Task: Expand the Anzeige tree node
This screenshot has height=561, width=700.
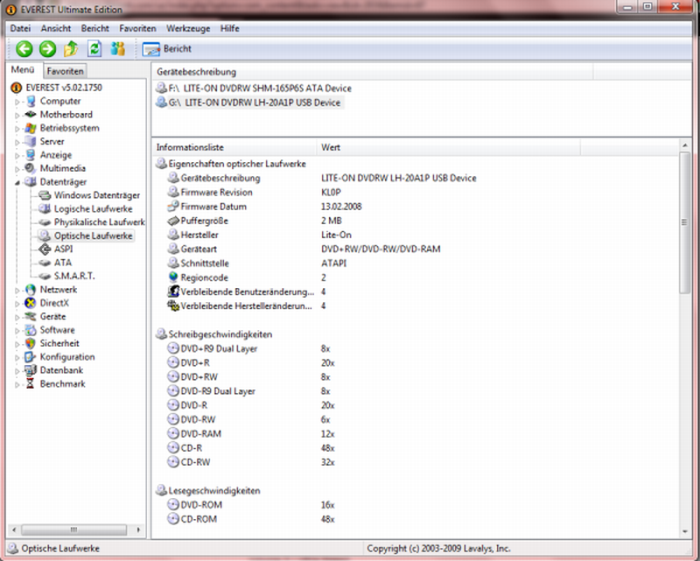Action: tap(17, 156)
